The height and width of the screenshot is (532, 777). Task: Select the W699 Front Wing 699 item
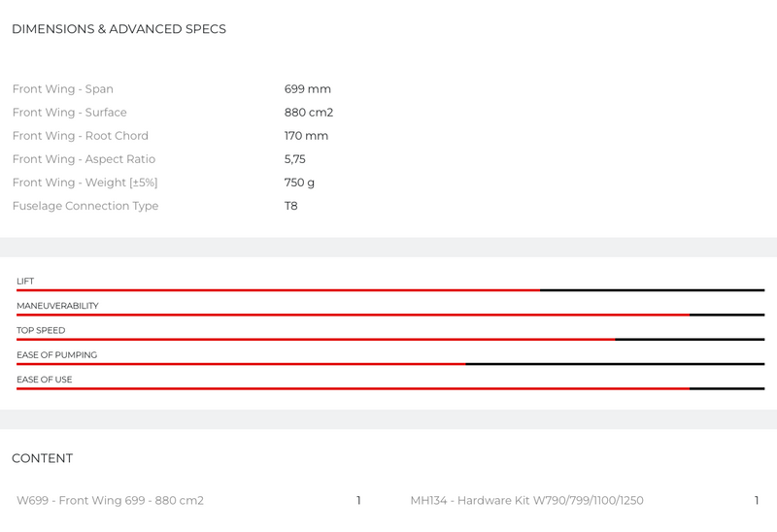(110, 501)
